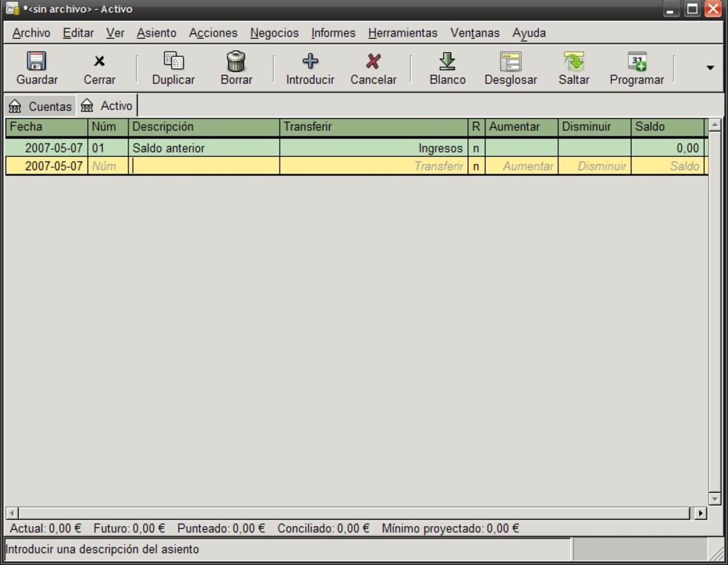Click the 'Mínimo proyectado: 0,00 €' summary
This screenshot has width=728, height=565.
click(x=450, y=528)
